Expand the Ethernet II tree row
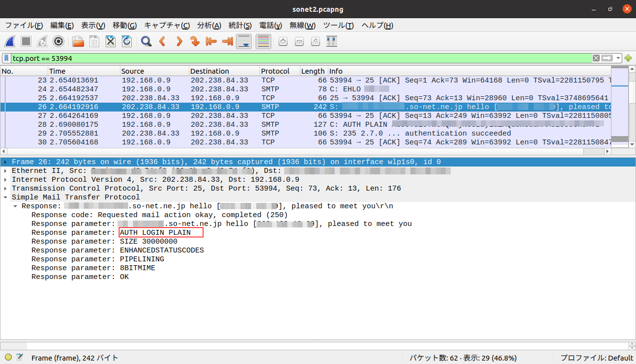636x364 pixels. coord(5,171)
